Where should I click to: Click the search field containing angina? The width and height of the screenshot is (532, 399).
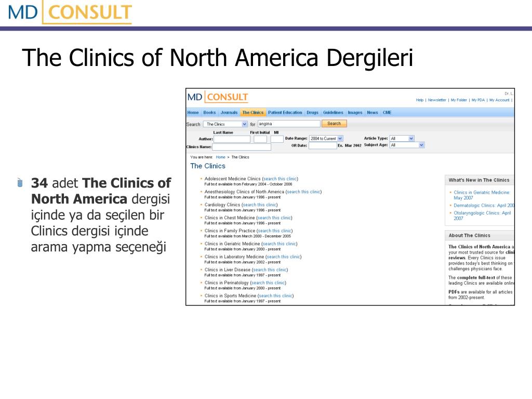coord(289,124)
